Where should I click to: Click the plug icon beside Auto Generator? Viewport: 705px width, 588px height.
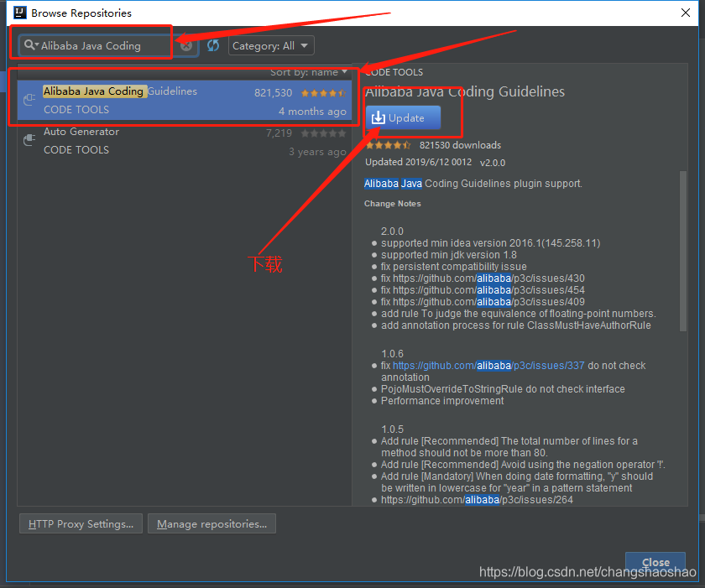[29, 140]
